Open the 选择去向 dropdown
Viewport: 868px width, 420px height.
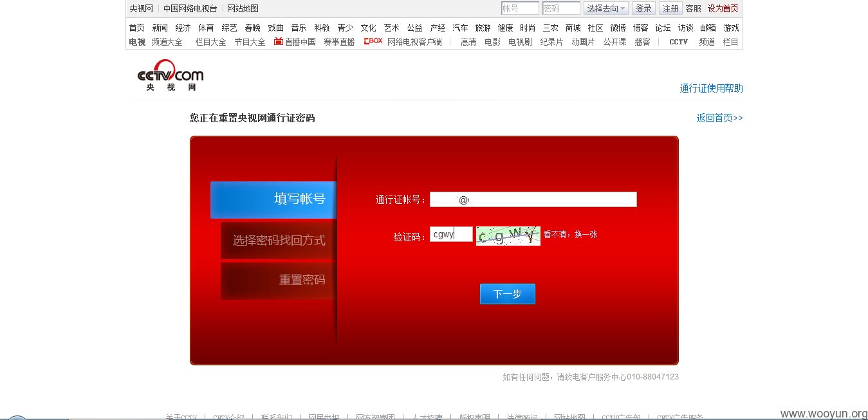coord(605,8)
